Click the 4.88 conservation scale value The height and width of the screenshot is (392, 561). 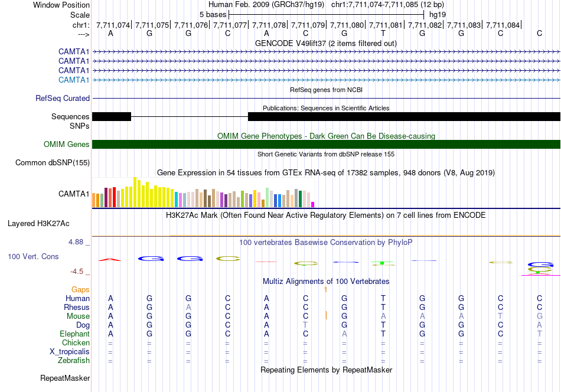click(x=76, y=242)
